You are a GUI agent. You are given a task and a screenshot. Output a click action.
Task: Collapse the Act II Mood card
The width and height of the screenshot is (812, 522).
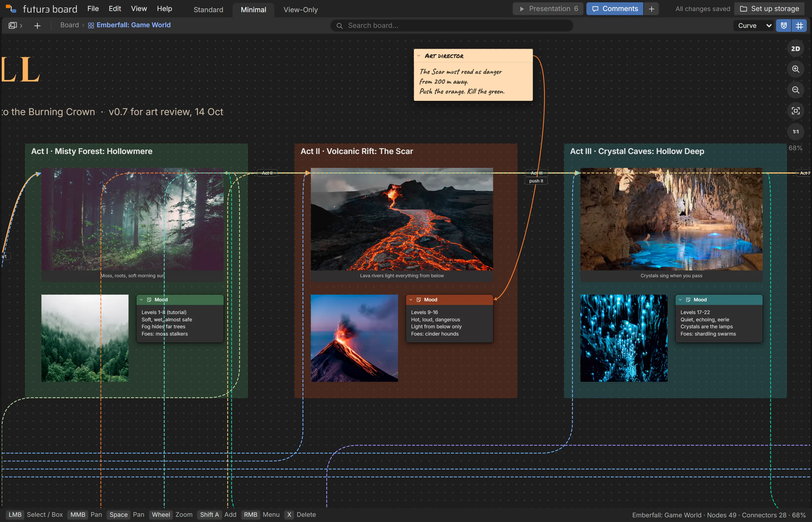pos(411,300)
